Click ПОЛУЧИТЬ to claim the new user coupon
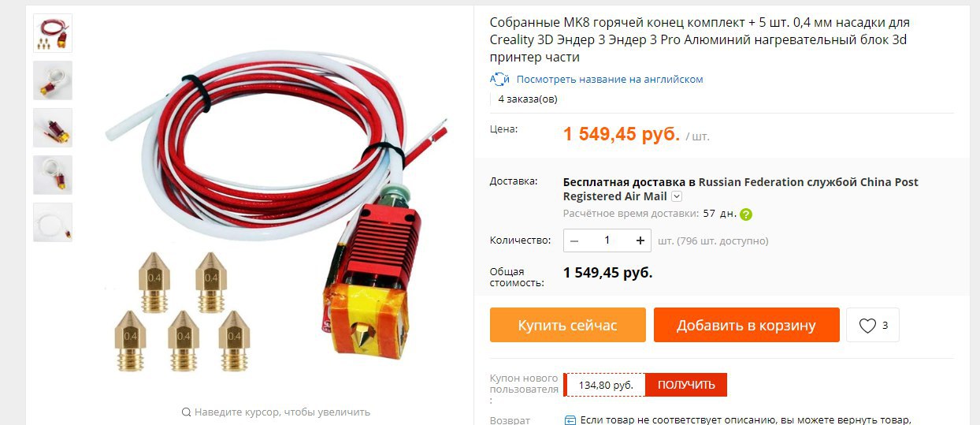 click(686, 385)
